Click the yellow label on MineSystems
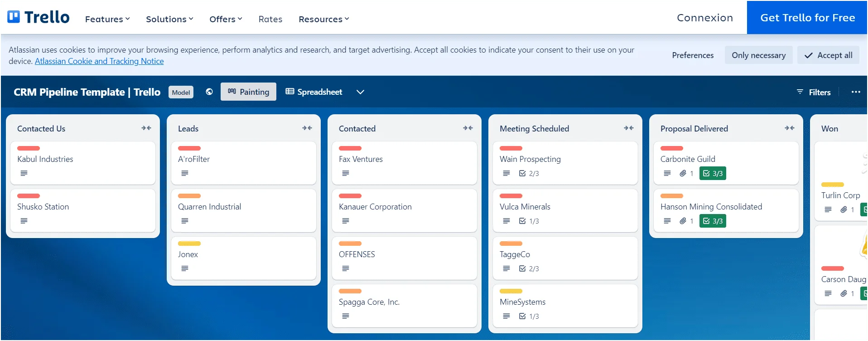The height and width of the screenshot is (341, 868). tap(511, 291)
